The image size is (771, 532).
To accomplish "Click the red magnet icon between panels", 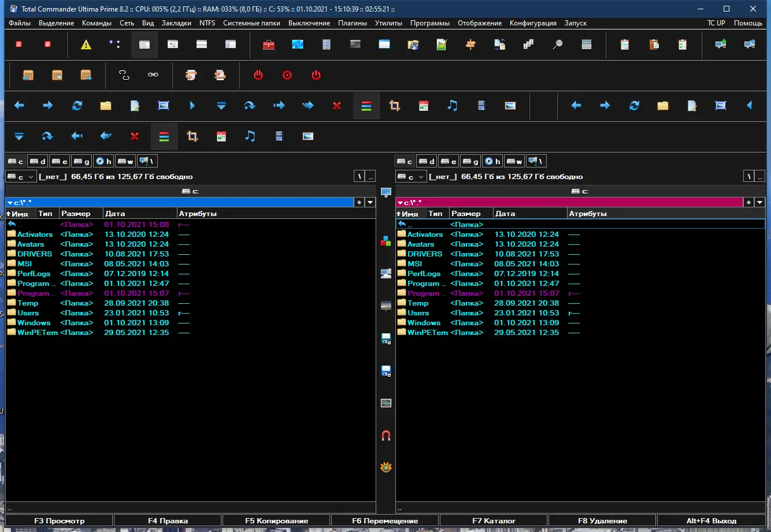I will [386, 436].
